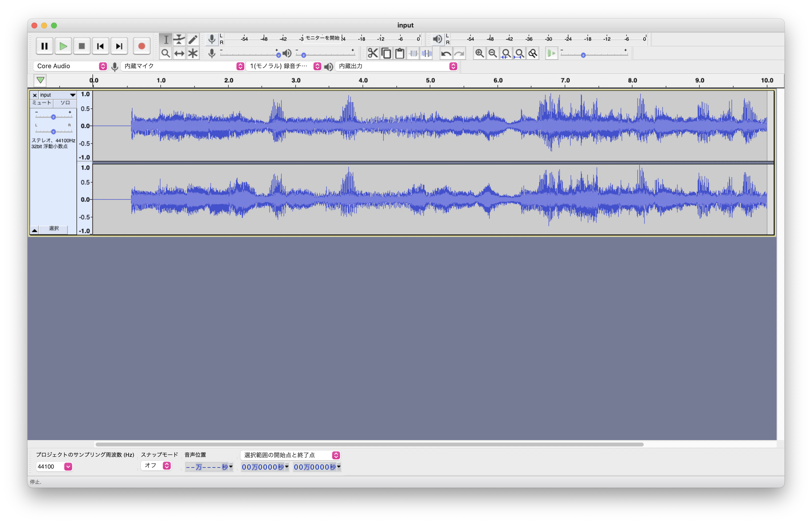This screenshot has width=812, height=524.
Task: Click the 選択 button below track
Action: coord(53,229)
